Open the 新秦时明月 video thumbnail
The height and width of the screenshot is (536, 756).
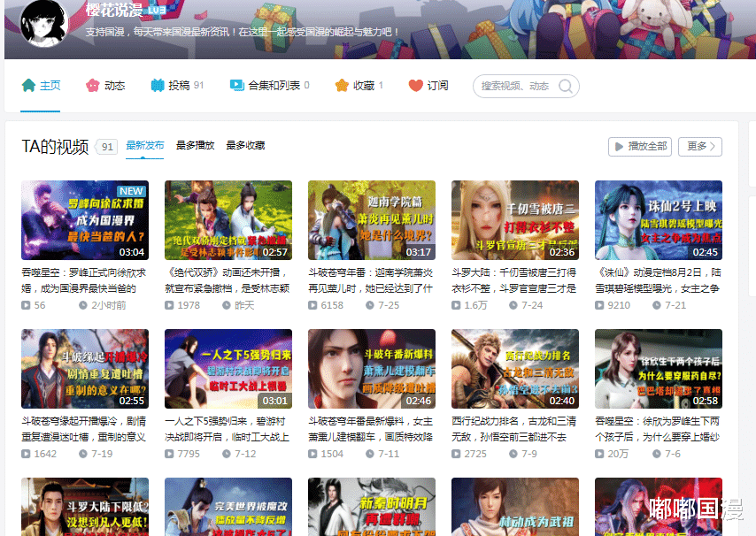pyautogui.click(x=372, y=507)
